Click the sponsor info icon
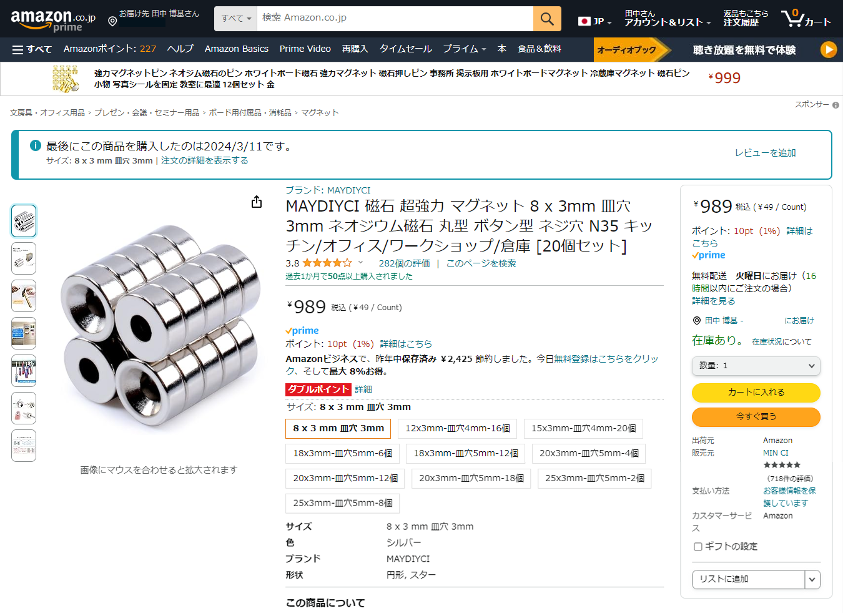Image resolution: width=843 pixels, height=616 pixels. point(836,105)
